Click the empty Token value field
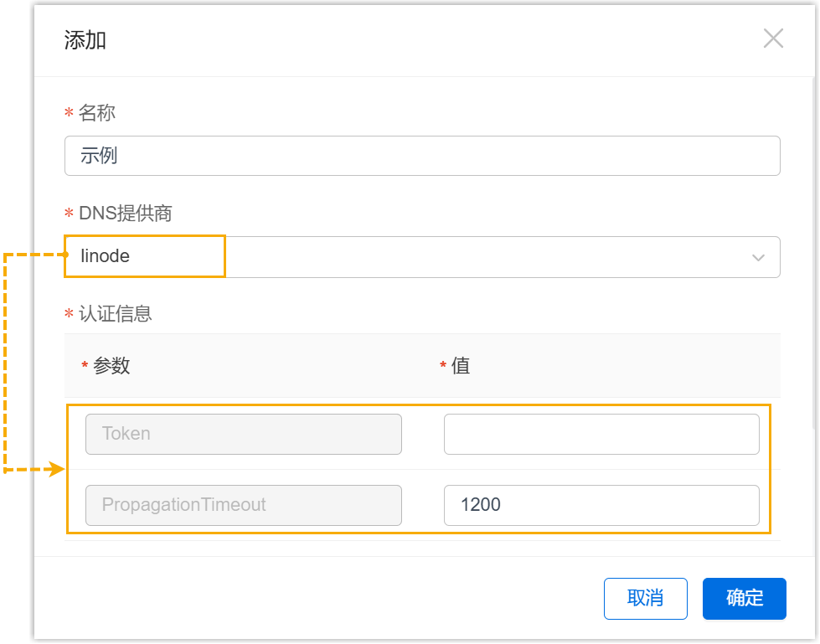Screen dimensions: 820x644 tap(601, 434)
